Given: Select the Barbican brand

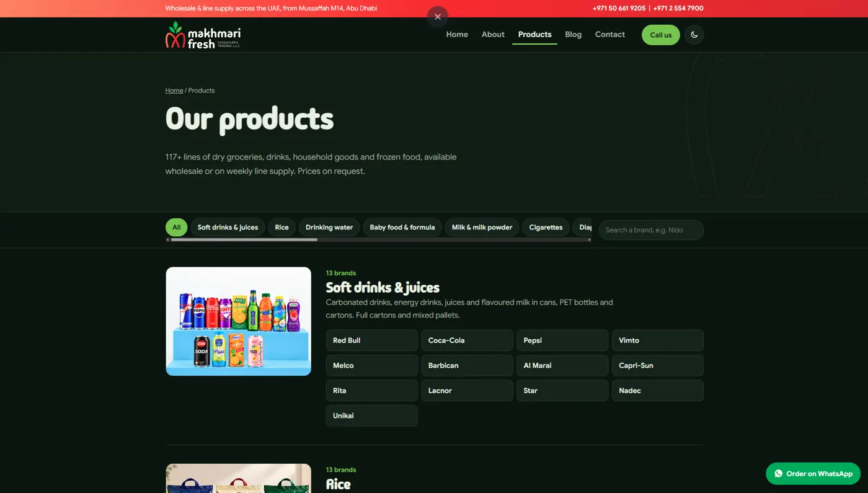Looking at the screenshot, I should pos(467,365).
